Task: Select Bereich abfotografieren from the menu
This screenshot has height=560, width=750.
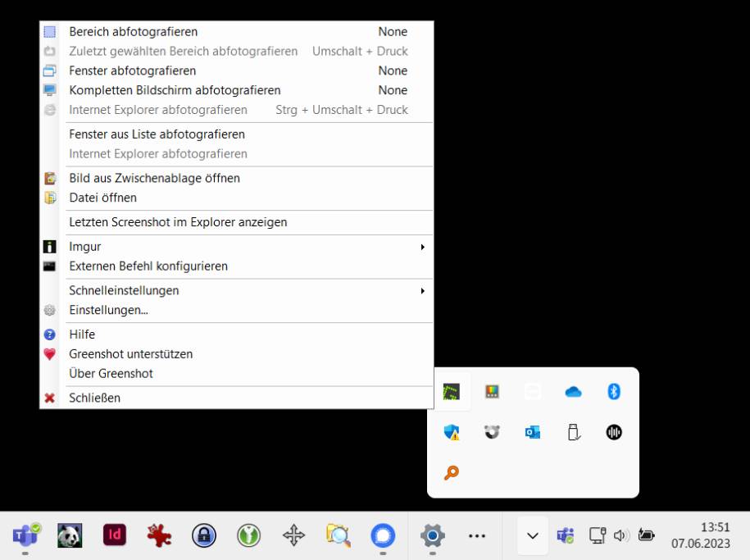Action: pyautogui.click(x=131, y=31)
